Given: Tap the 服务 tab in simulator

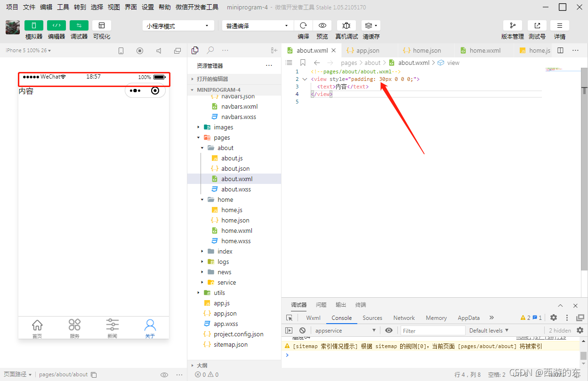Looking at the screenshot, I should click(x=75, y=328).
